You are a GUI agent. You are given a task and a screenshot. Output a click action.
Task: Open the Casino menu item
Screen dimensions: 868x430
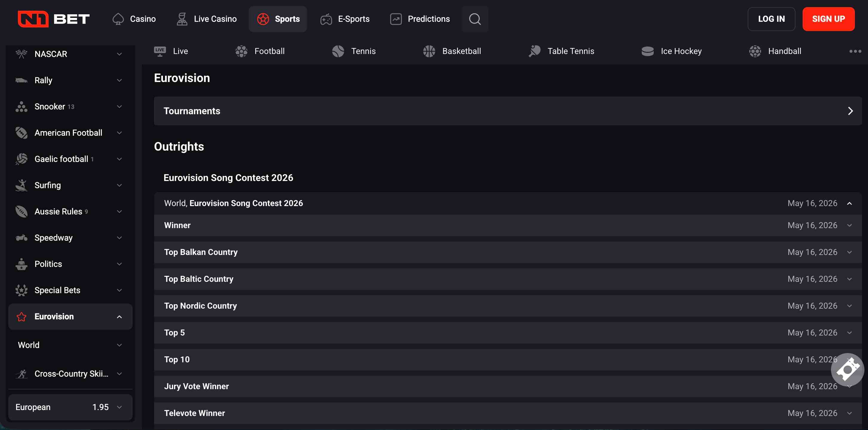[x=134, y=19]
